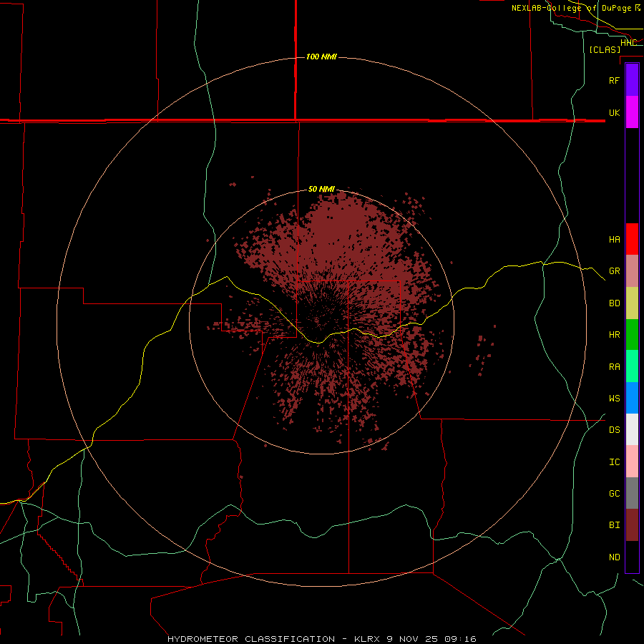
Task: Click the purple RF color swatch
Action: pos(632,79)
